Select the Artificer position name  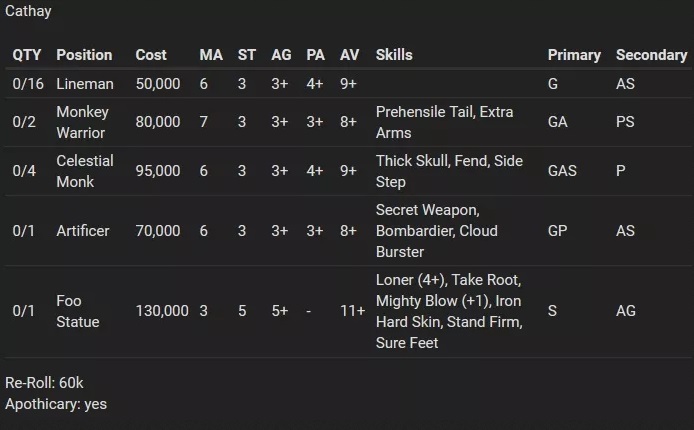coord(83,231)
